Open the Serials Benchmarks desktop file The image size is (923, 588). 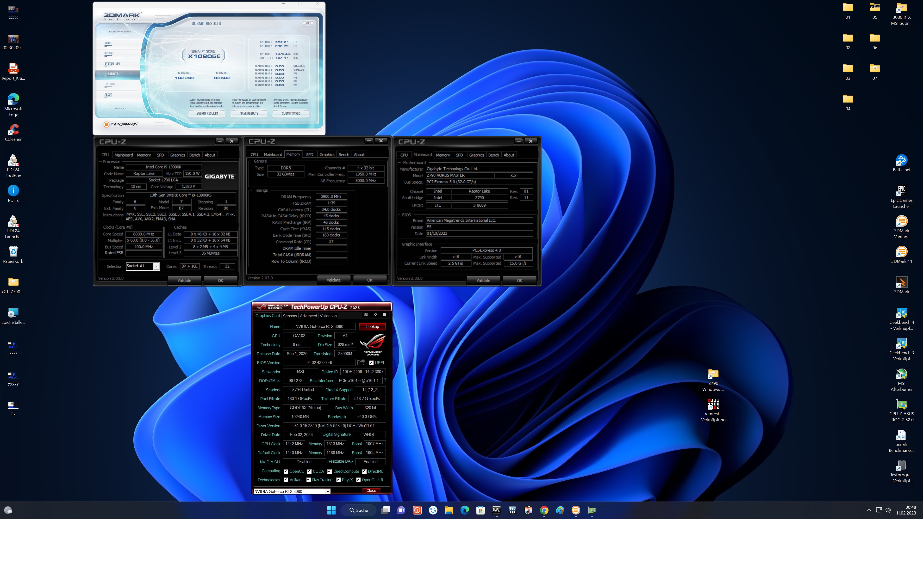(901, 441)
